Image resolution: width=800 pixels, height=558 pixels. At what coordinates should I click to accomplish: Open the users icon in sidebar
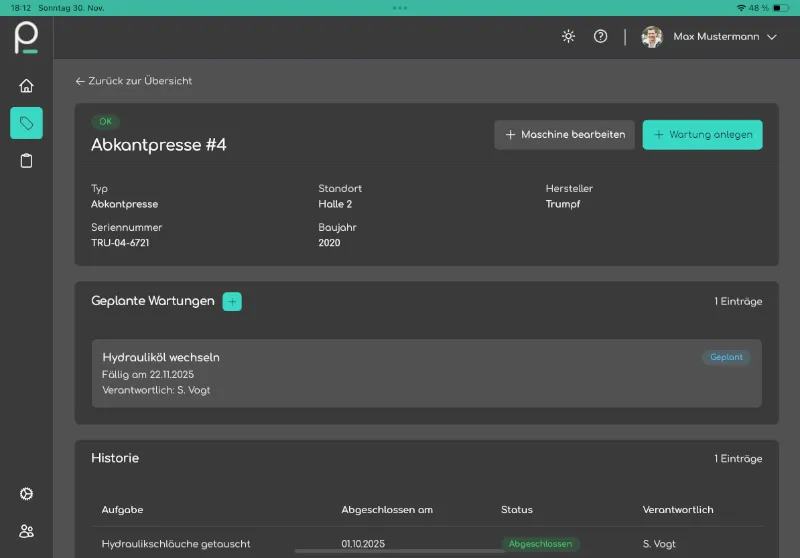pos(26,531)
